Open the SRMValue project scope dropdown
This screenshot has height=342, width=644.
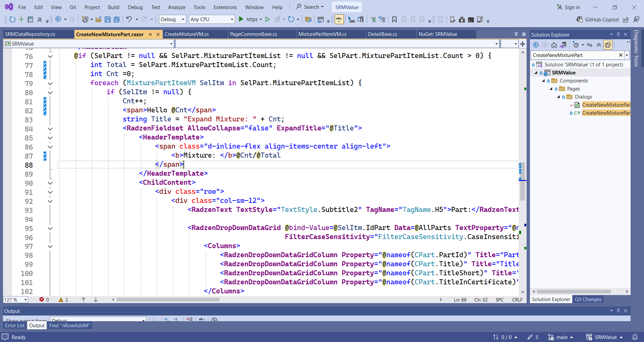point(89,44)
